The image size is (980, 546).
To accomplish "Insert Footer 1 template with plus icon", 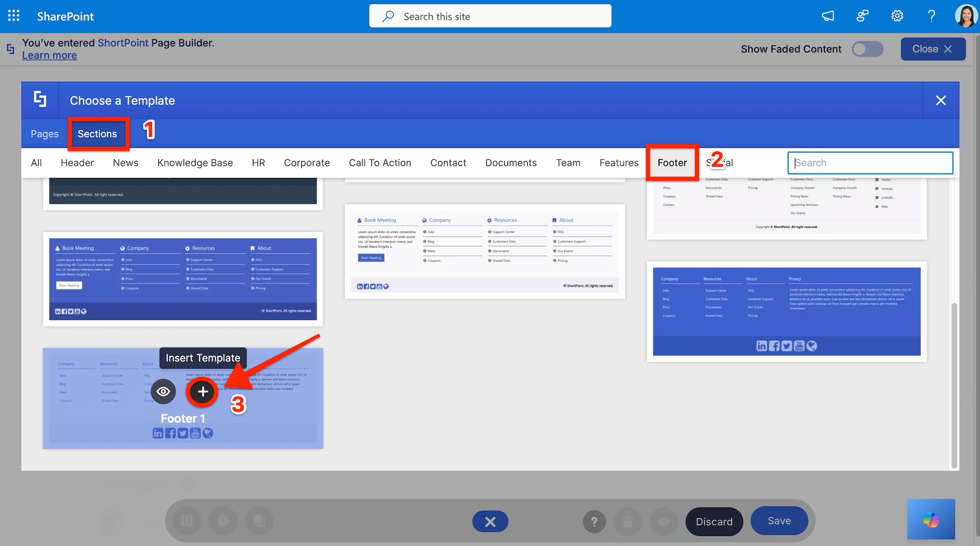I will [203, 392].
